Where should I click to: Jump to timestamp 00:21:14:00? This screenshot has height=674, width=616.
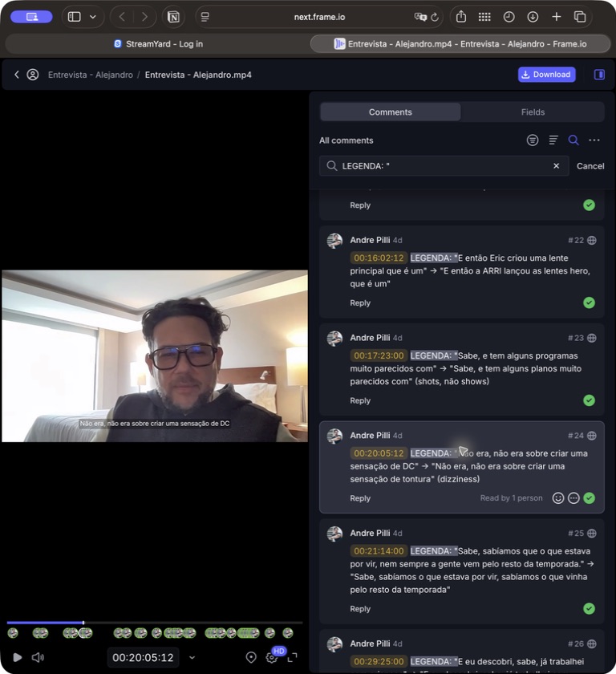pos(379,550)
